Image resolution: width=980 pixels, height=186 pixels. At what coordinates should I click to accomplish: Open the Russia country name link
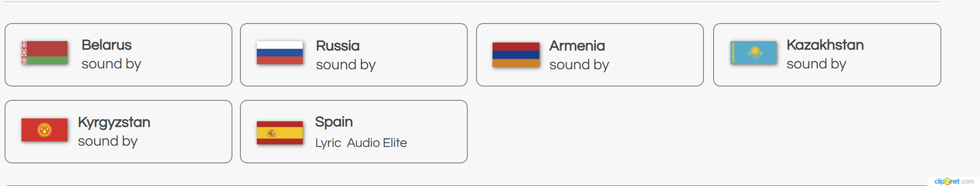click(337, 46)
